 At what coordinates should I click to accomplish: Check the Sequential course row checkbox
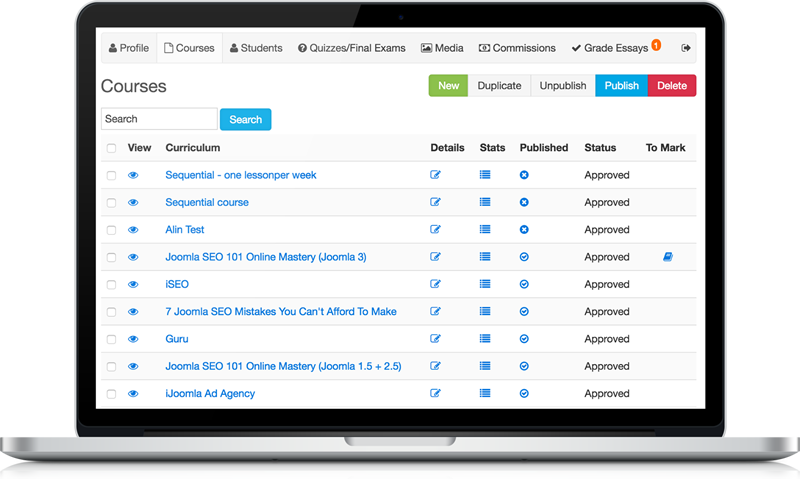pyautogui.click(x=111, y=203)
